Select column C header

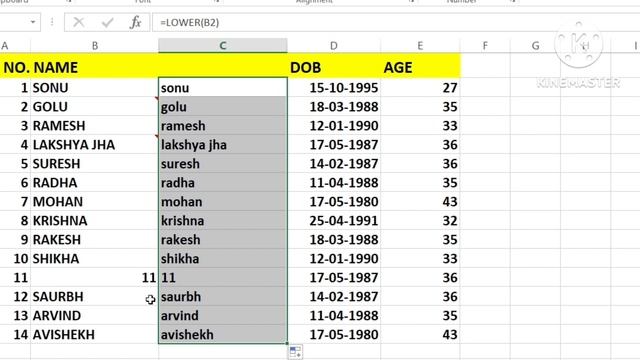(223, 46)
